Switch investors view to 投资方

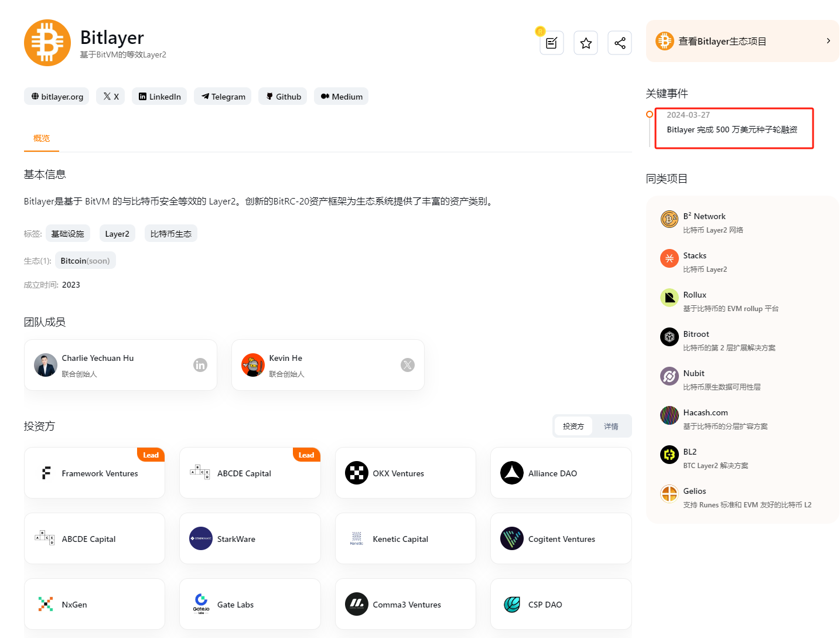pos(573,426)
